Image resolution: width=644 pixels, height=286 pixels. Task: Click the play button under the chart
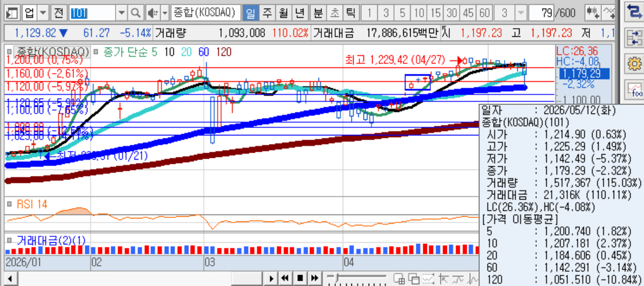click(271, 278)
